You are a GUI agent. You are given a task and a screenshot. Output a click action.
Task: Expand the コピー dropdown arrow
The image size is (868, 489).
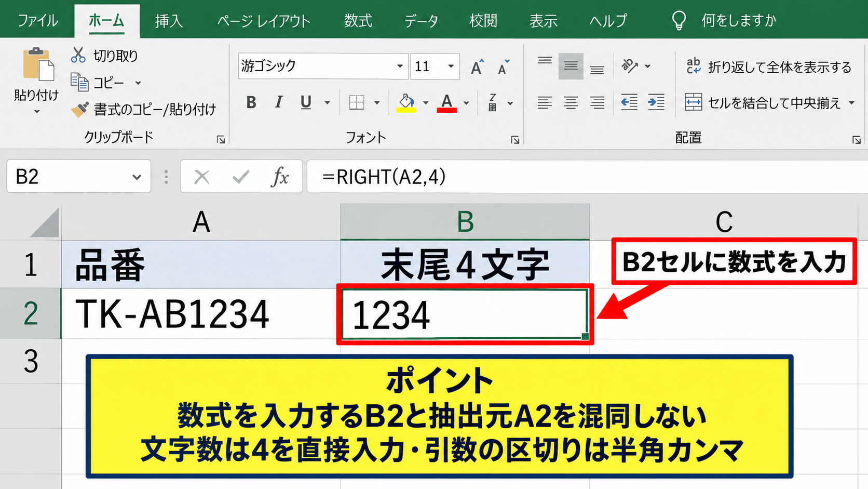138,83
